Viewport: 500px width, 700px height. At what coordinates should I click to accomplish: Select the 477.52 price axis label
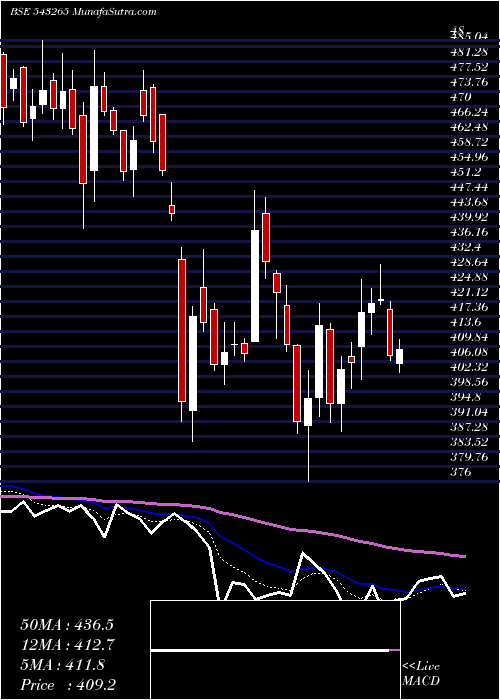469,67
